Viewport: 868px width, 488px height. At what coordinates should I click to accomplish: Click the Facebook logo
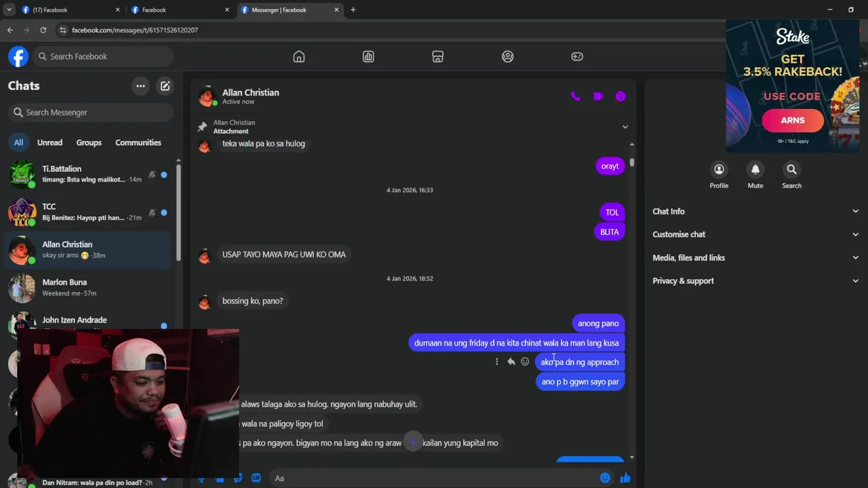pos(18,56)
